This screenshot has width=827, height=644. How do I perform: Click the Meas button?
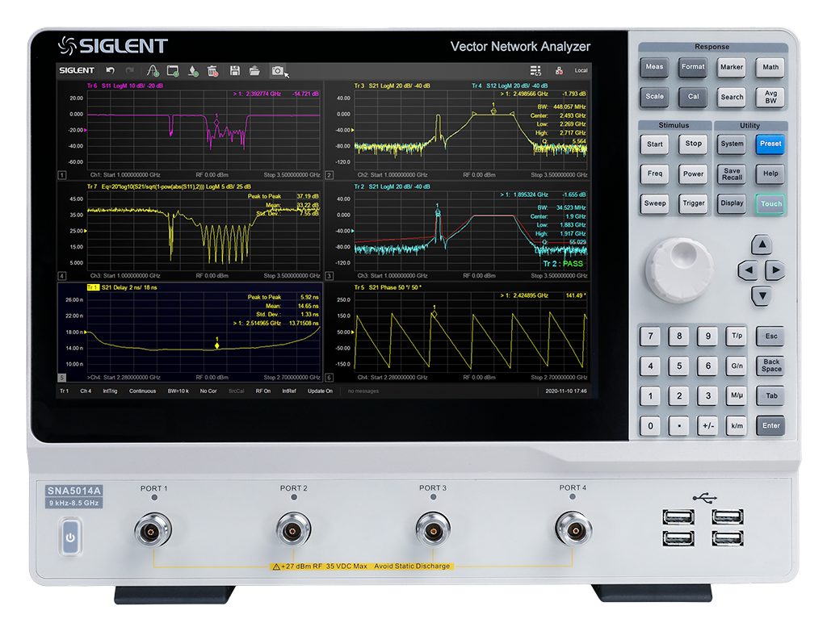coord(654,67)
